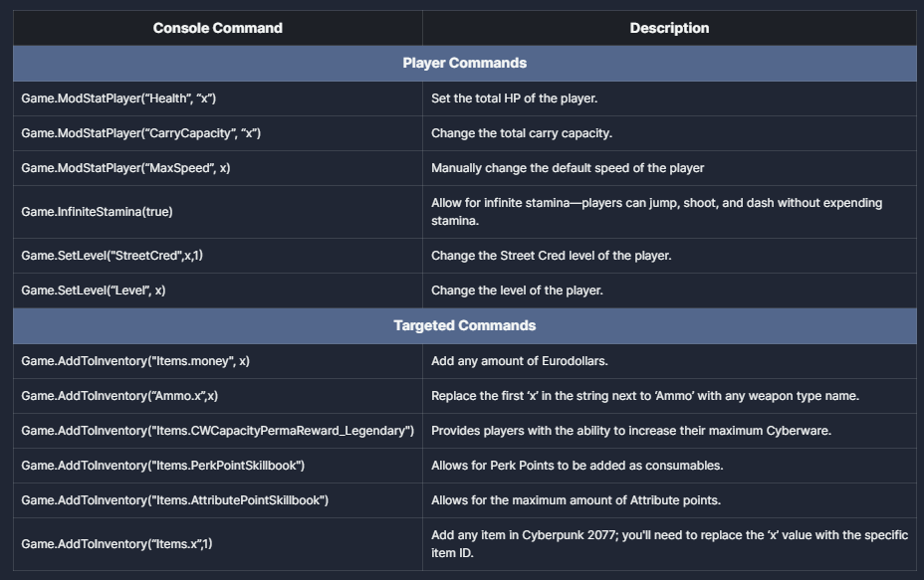Viewport: 924px width, 580px height.
Task: Click the Game.SetLevel Level command
Action: pyautogui.click(x=94, y=290)
